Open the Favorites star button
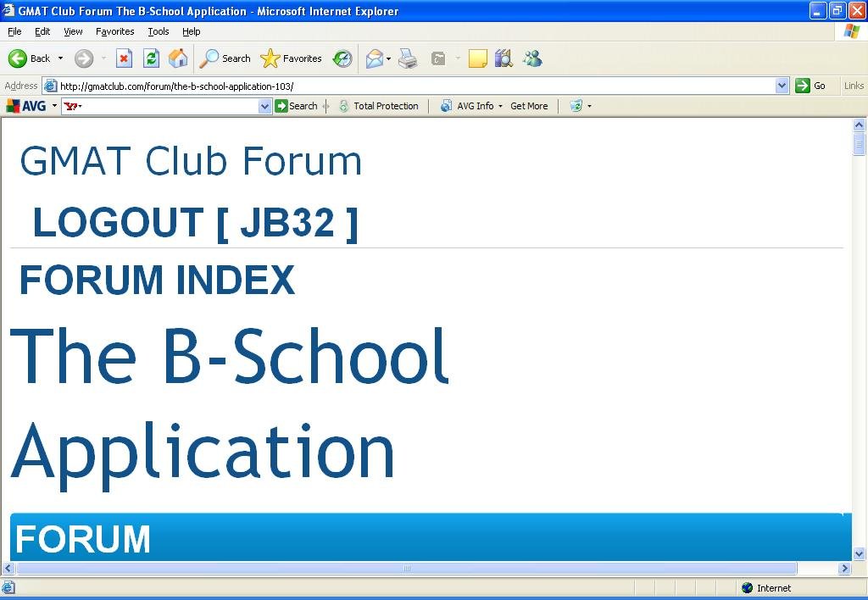Viewport: 868px width, 600px height. (x=291, y=58)
